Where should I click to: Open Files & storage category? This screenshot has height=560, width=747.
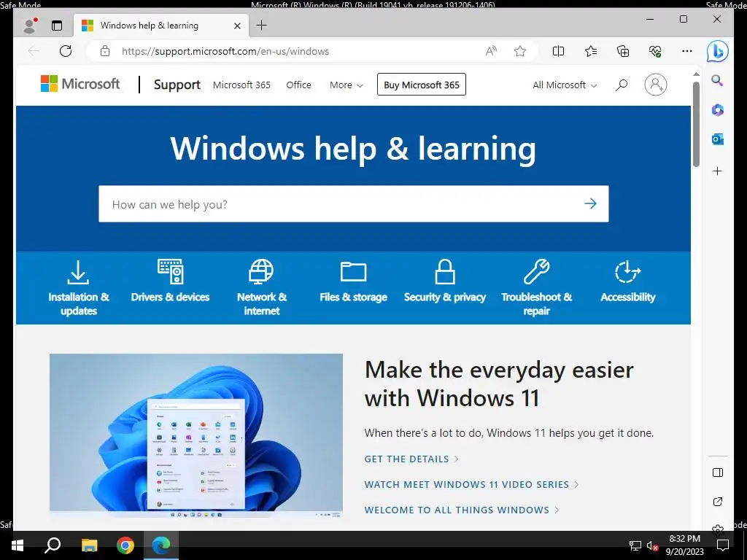(353, 281)
